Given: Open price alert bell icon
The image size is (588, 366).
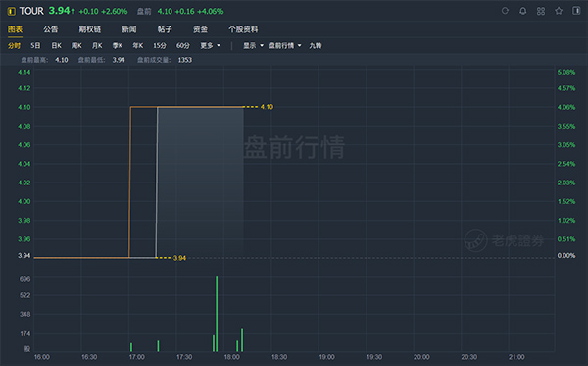Looking at the screenshot, I should pyautogui.click(x=522, y=11).
